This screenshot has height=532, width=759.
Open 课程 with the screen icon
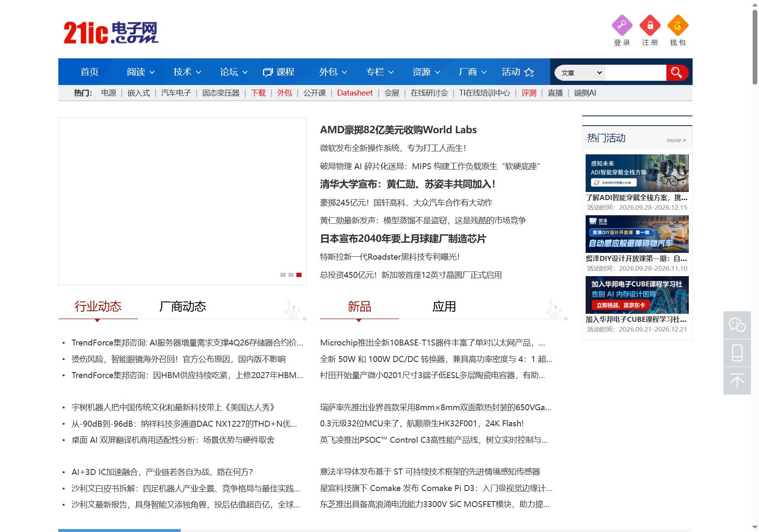[x=278, y=72]
